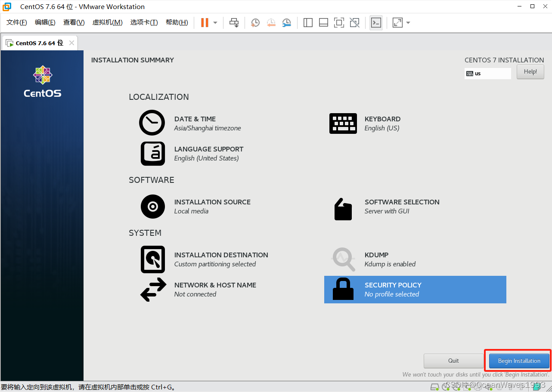Close the CentOS 7.6 64 位 tab
Screen dimensions: 552x392
click(x=71, y=43)
